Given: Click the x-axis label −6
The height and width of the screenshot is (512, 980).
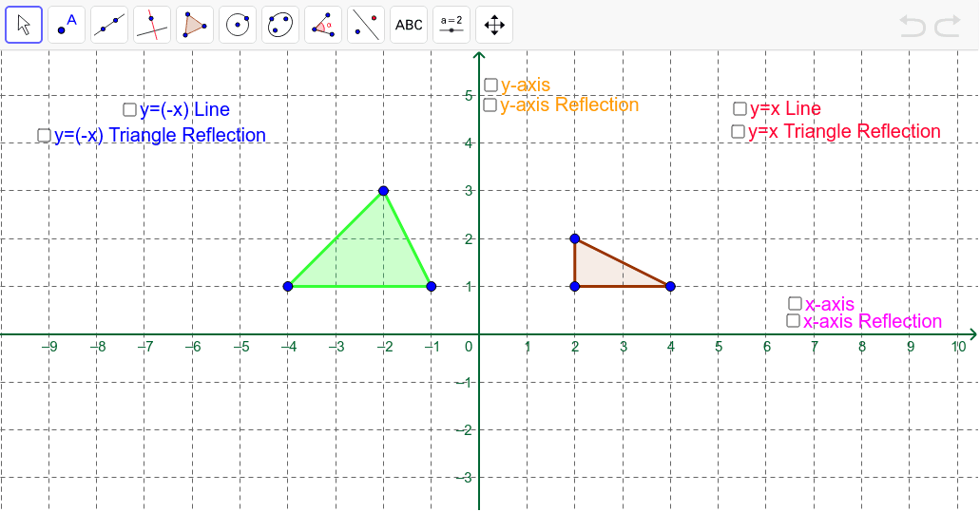Looking at the screenshot, I should [x=193, y=347].
